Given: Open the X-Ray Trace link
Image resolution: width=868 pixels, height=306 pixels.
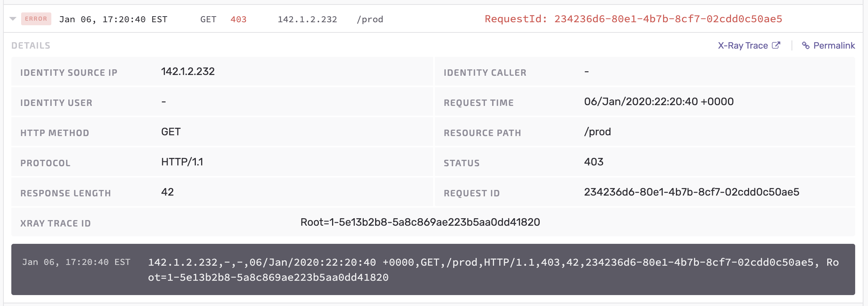Looking at the screenshot, I should (x=743, y=46).
